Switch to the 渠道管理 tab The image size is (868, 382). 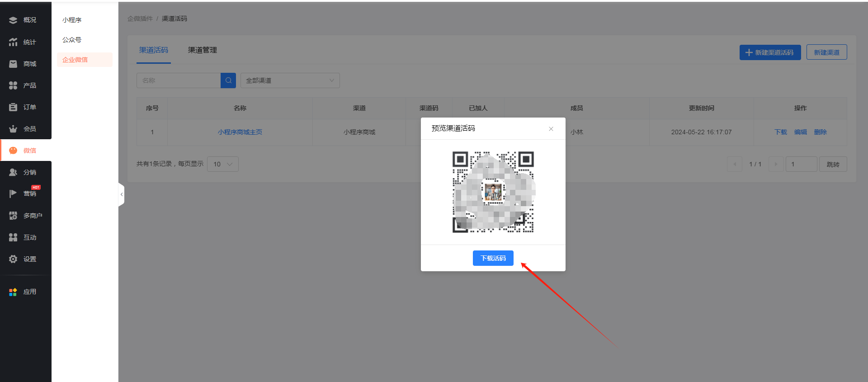click(203, 50)
